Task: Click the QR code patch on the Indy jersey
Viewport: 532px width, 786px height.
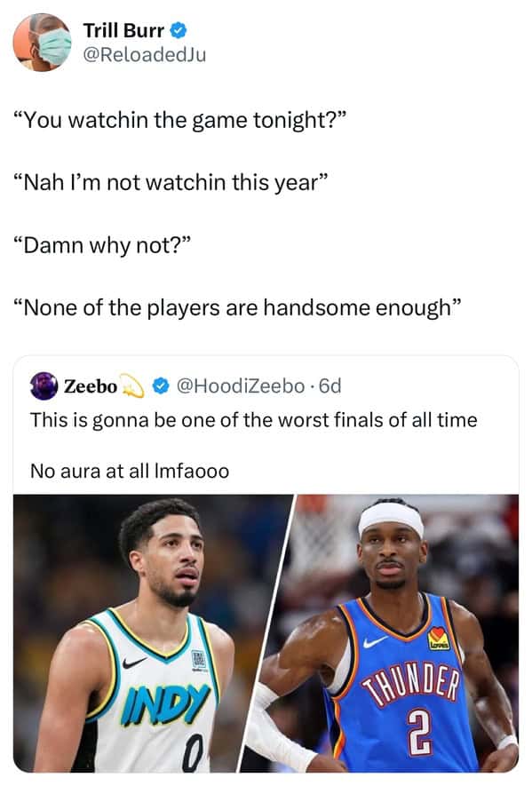Action: click(x=198, y=660)
